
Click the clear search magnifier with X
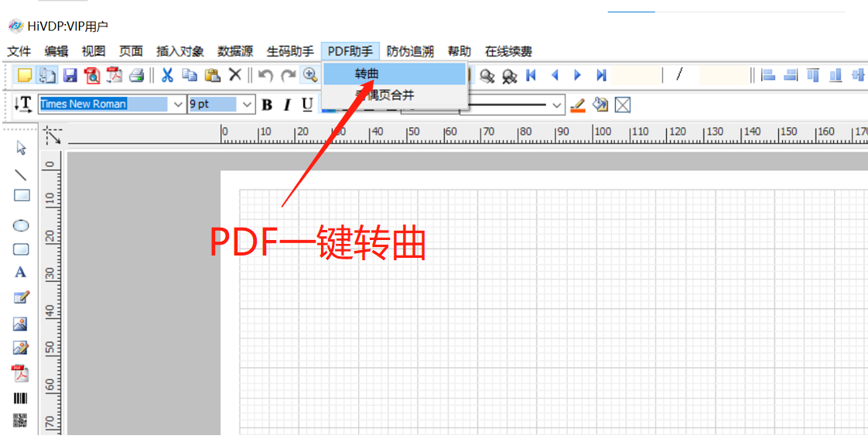[x=509, y=75]
